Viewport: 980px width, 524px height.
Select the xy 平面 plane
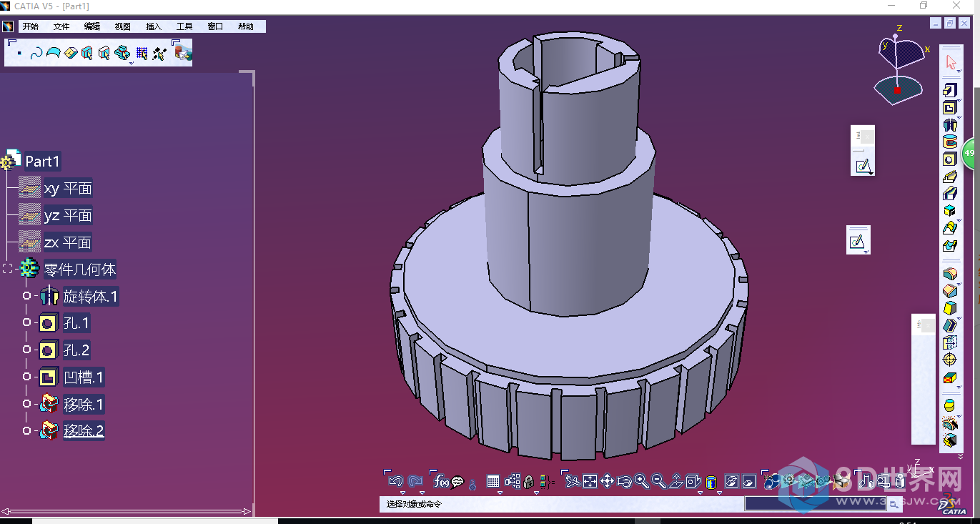(x=68, y=189)
